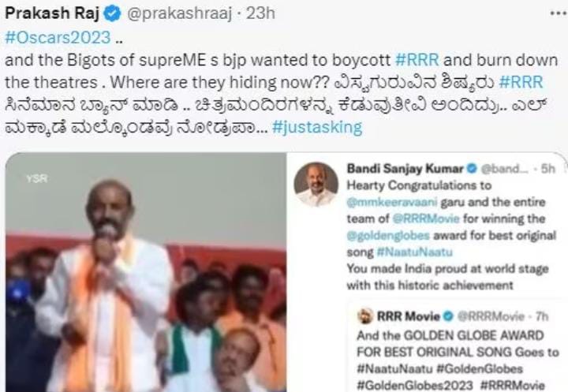568x392 pixels.
Task: Click the RRR Movie verified badge
Action: coord(448,316)
